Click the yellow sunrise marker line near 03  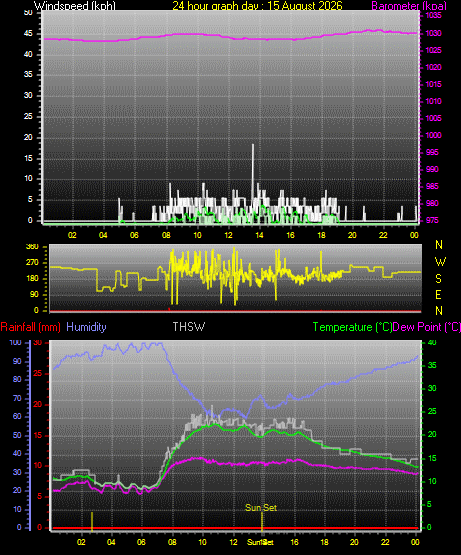point(92,521)
